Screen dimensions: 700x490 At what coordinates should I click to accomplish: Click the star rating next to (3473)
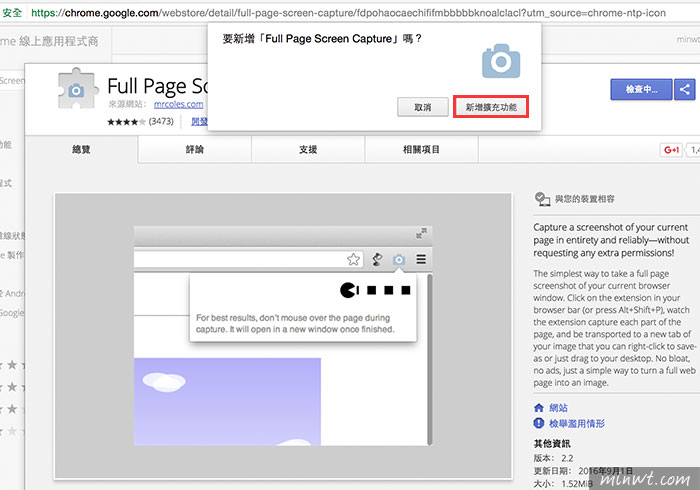[126, 121]
